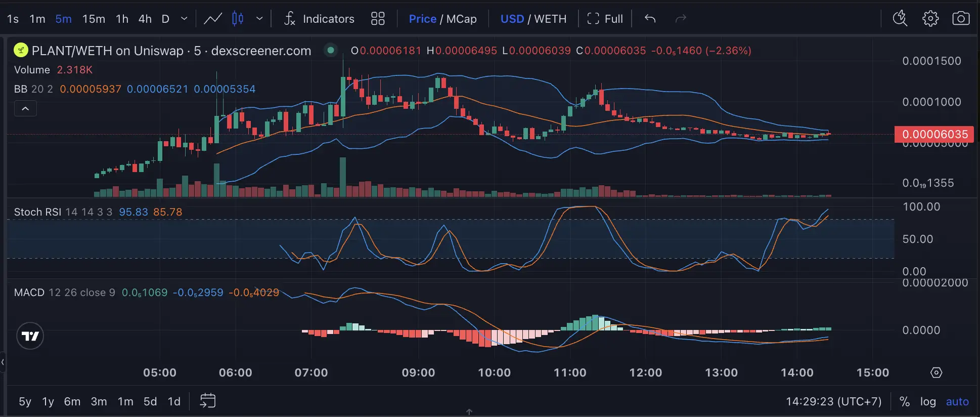Set date range to 5y
Screen dimensions: 980x417
(x=25, y=401)
